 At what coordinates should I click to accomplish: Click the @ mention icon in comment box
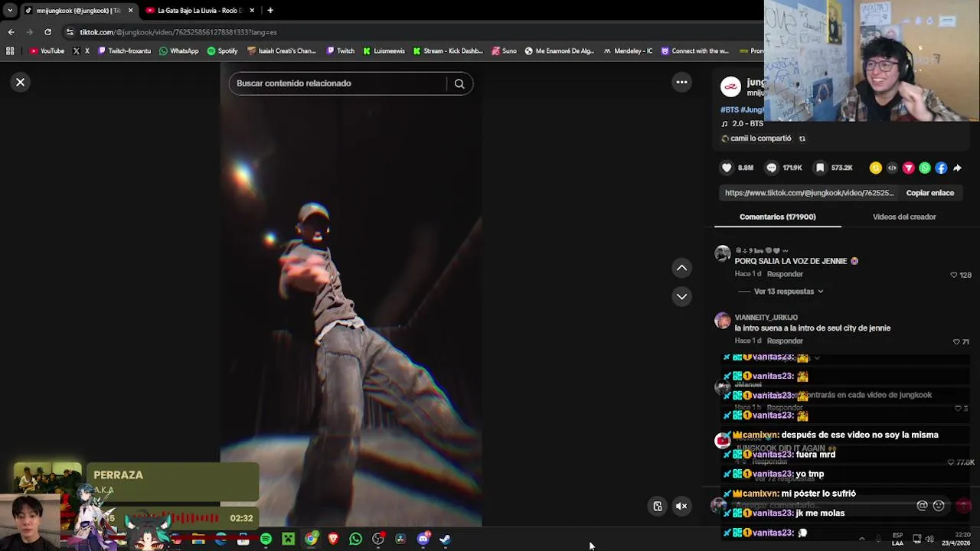922,506
